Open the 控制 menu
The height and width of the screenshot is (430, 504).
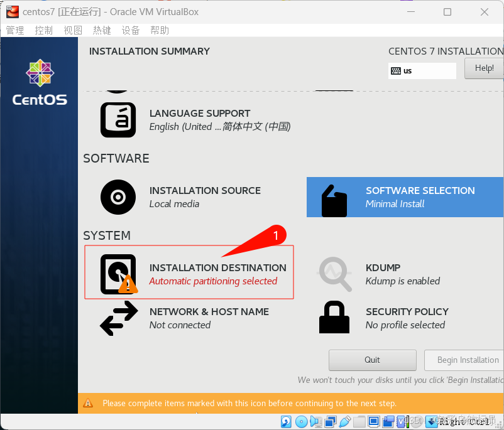44,31
